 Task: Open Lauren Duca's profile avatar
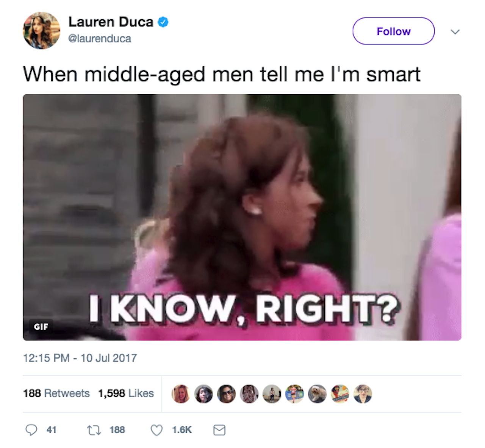(x=42, y=30)
